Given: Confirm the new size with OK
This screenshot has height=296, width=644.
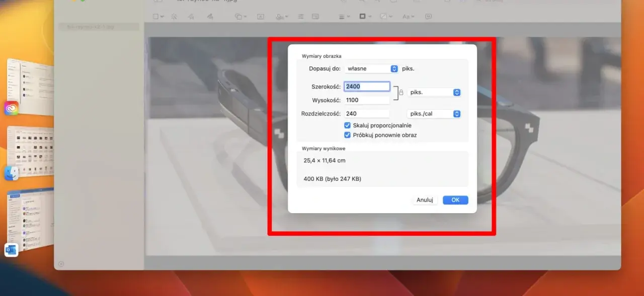Looking at the screenshot, I should 455,200.
